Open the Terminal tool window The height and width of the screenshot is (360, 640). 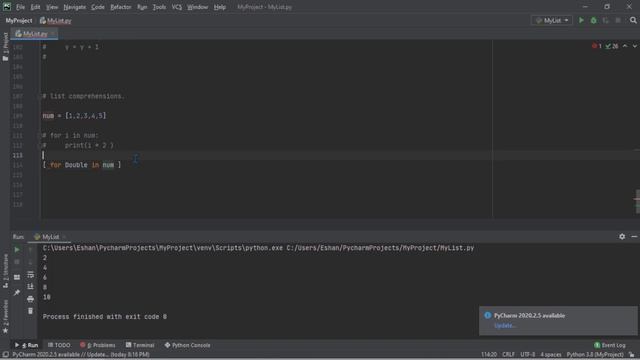point(140,345)
